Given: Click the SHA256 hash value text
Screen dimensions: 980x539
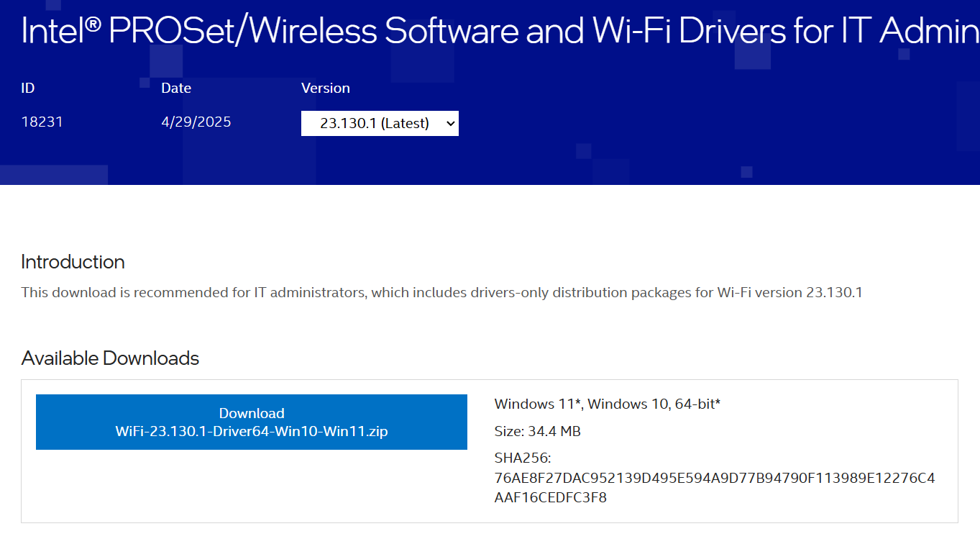Looking at the screenshot, I should (x=715, y=487).
